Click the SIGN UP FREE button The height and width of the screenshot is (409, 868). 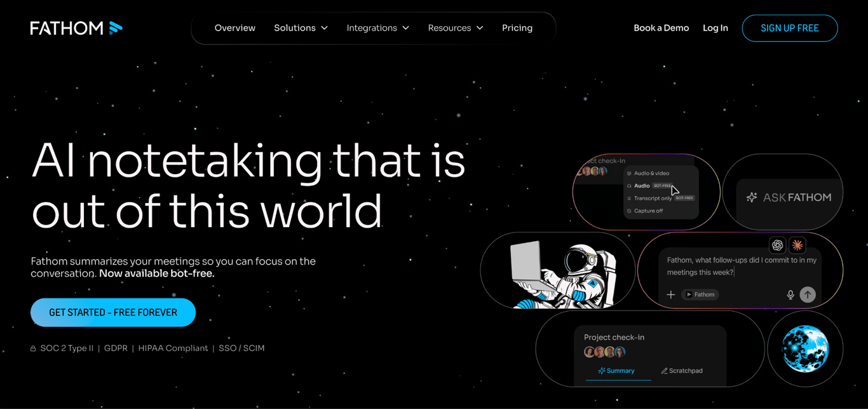click(790, 28)
